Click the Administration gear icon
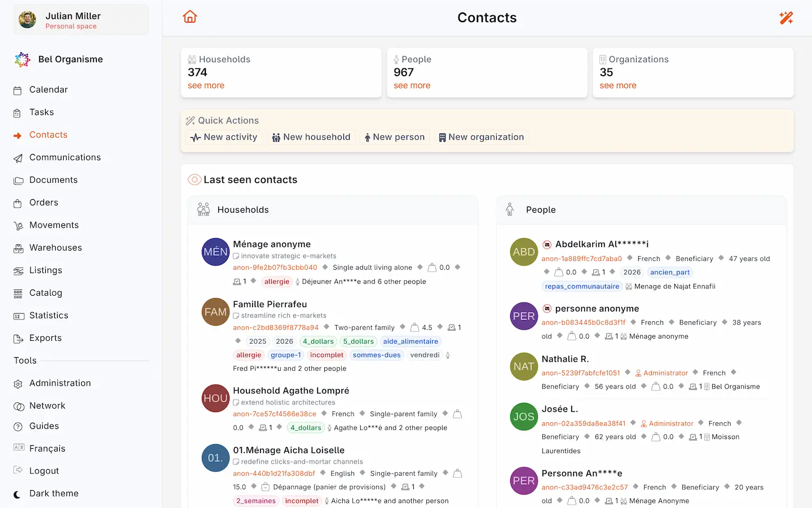812x508 pixels. (19, 384)
